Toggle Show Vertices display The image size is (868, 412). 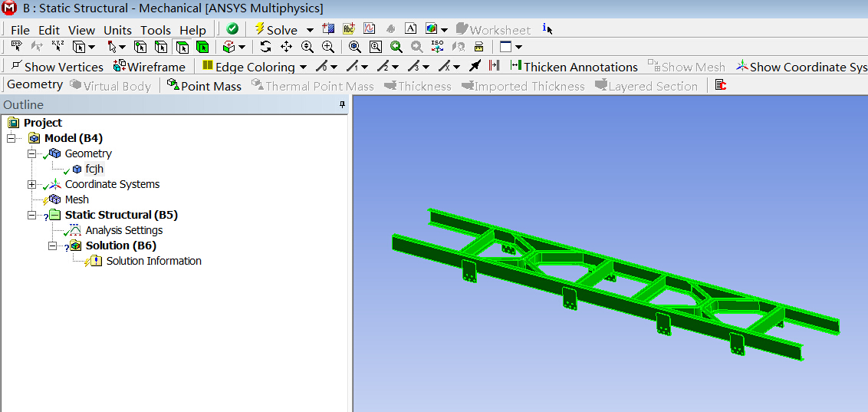coord(57,67)
